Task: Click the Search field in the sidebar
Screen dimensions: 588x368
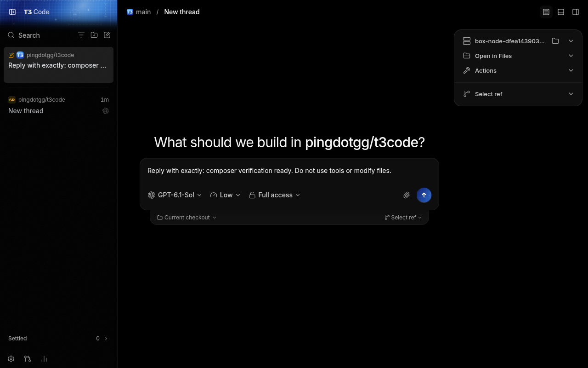Action: coord(39,35)
